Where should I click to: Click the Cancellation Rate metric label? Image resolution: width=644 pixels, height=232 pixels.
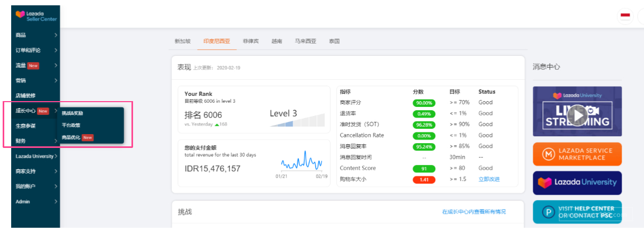pos(362,135)
